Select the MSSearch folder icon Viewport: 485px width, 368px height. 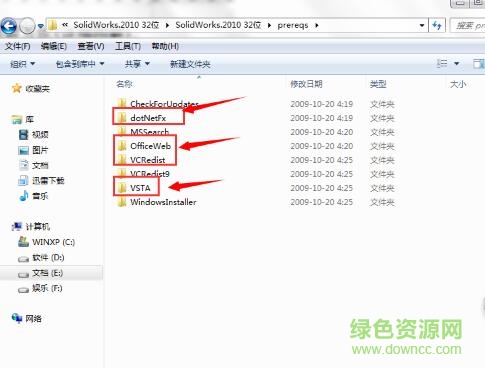point(122,131)
